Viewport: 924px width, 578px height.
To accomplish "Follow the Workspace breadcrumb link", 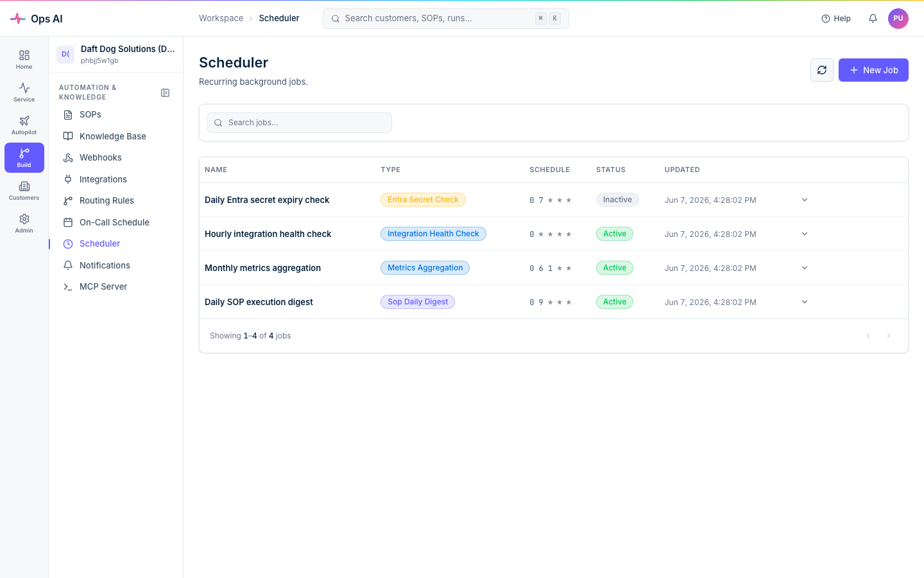I will point(221,18).
